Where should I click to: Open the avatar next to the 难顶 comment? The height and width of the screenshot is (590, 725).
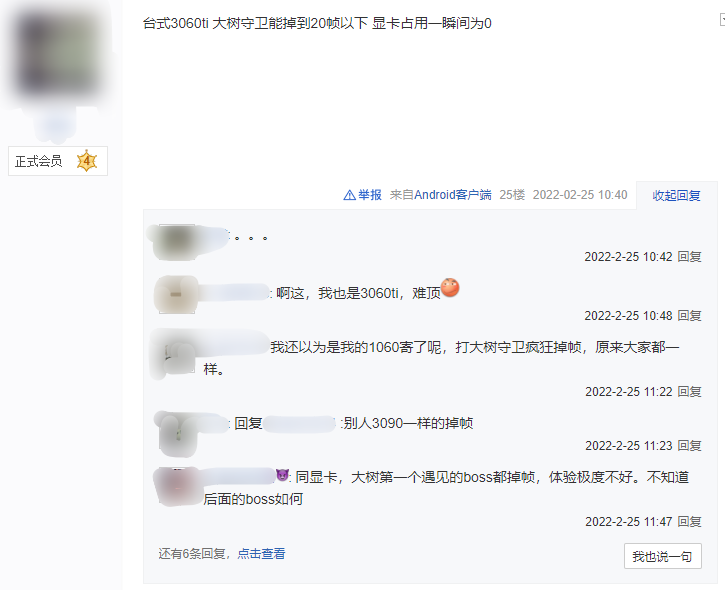tap(176, 295)
